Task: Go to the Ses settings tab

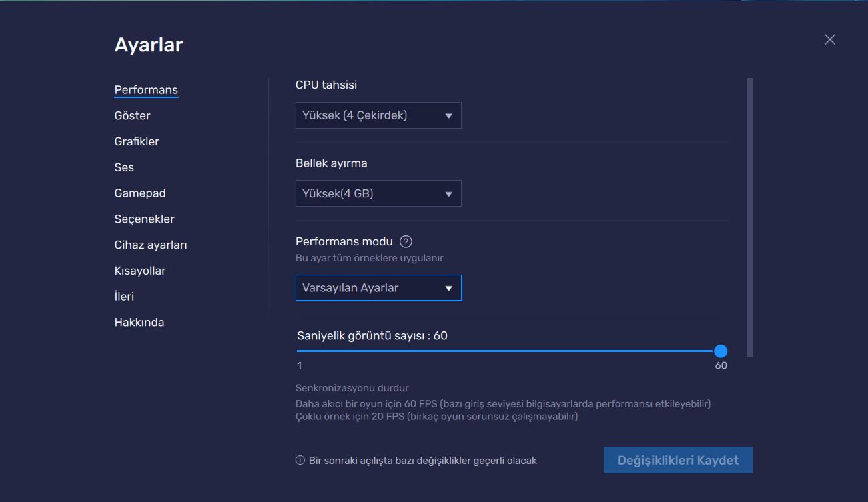Action: [x=124, y=167]
